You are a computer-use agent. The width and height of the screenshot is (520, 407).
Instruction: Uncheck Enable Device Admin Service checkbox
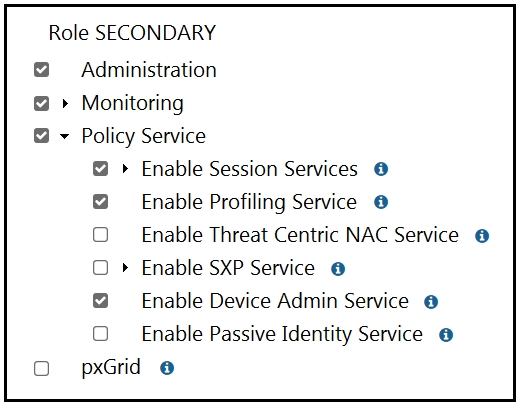click(x=101, y=301)
